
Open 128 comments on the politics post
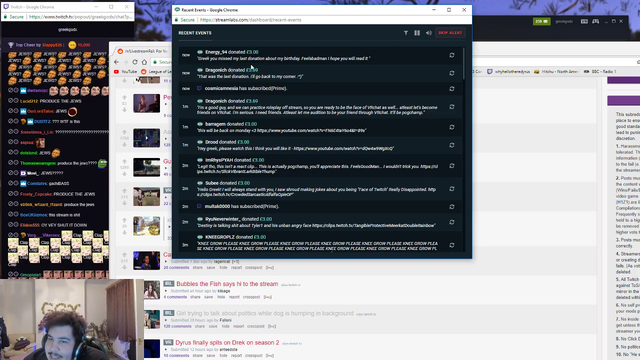click(x=177, y=327)
